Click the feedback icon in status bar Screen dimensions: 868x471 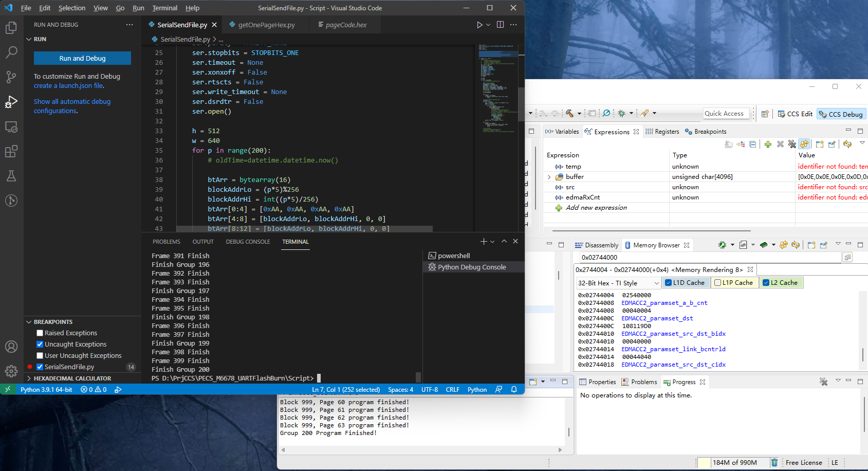498,390
